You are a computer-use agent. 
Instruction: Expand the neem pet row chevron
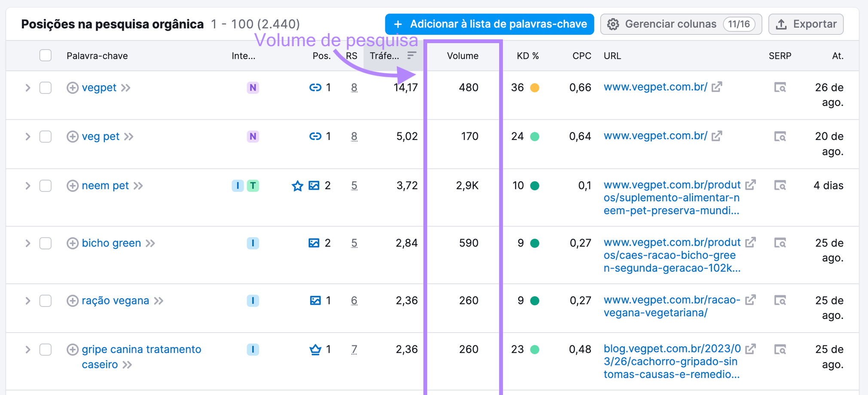pyautogui.click(x=28, y=186)
